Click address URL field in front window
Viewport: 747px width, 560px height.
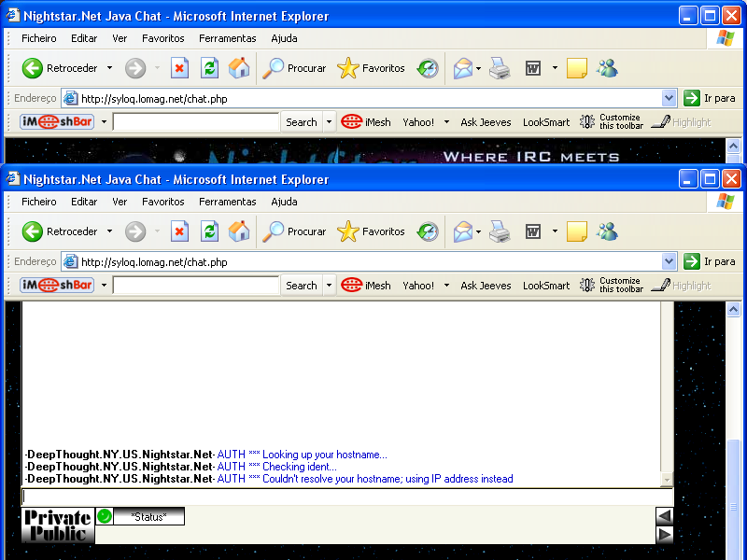(361, 261)
